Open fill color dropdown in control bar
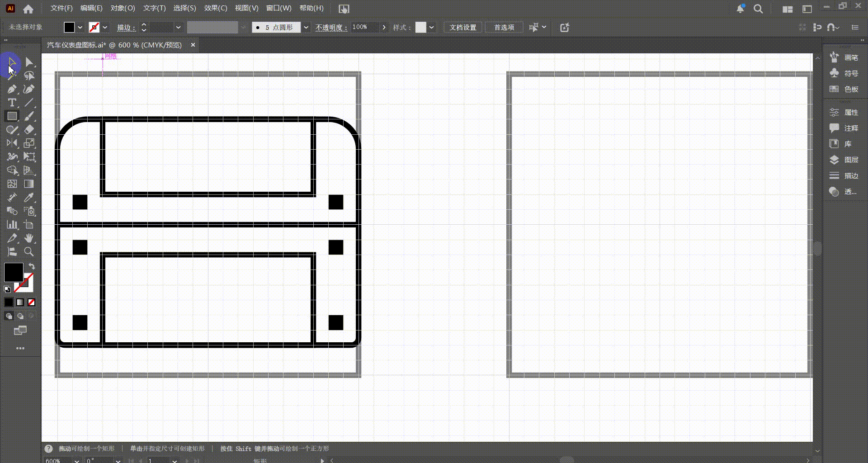The height and width of the screenshot is (463, 868). point(80,28)
